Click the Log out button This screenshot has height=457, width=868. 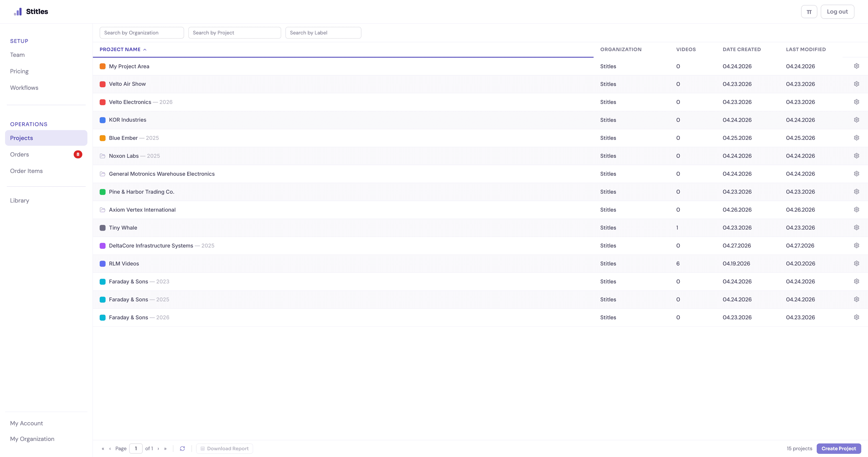point(837,12)
